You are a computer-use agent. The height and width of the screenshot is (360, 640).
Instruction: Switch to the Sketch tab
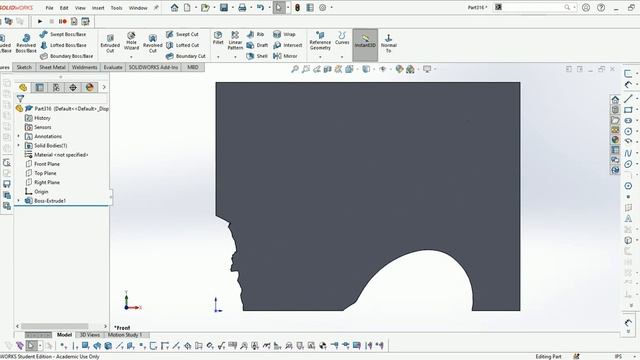click(24, 67)
